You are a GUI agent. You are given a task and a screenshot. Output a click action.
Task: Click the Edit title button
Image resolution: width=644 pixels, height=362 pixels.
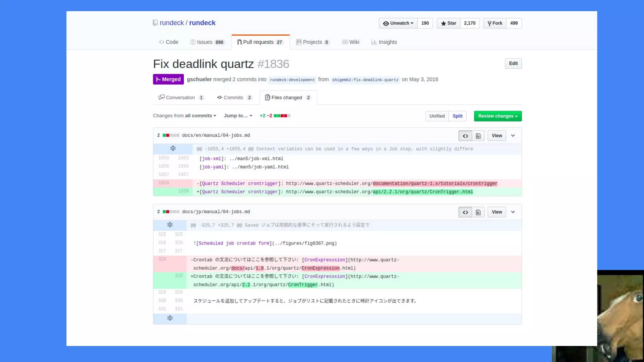[x=513, y=63]
